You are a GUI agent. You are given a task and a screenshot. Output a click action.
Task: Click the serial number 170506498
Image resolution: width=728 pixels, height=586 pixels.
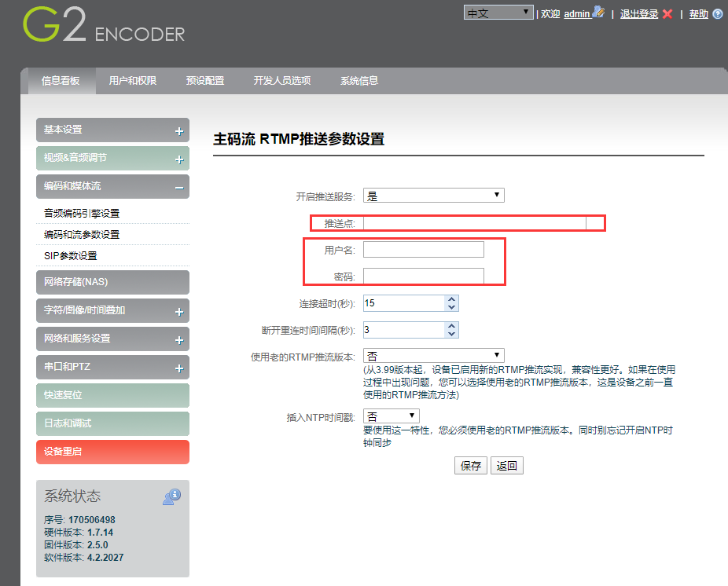91,520
